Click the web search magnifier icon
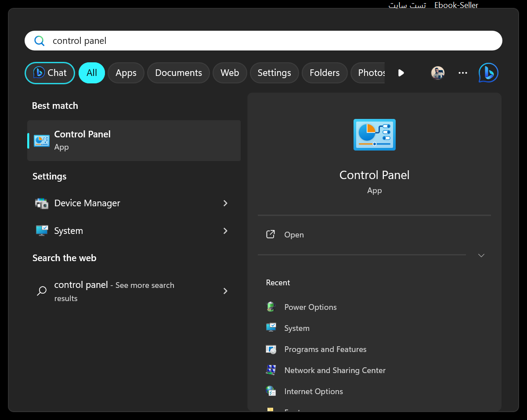Screen dimensions: 527x420 tap(42, 291)
